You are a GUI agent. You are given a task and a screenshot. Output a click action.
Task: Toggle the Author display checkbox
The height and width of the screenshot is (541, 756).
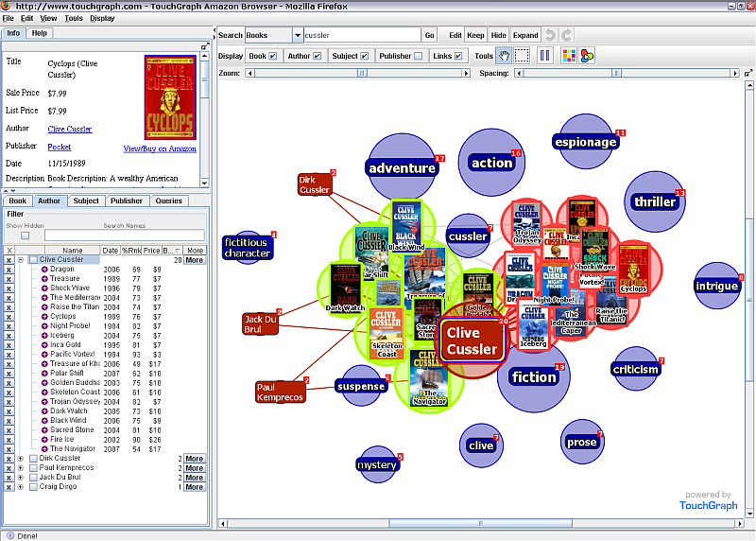[x=317, y=56]
